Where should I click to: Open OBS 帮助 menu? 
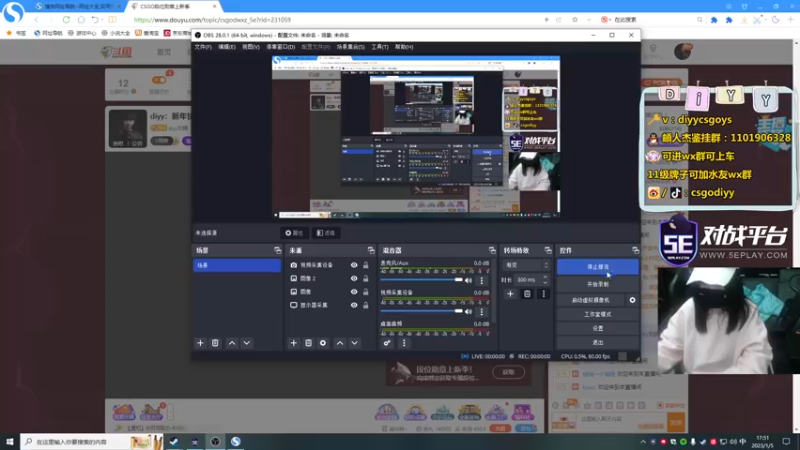[404, 47]
